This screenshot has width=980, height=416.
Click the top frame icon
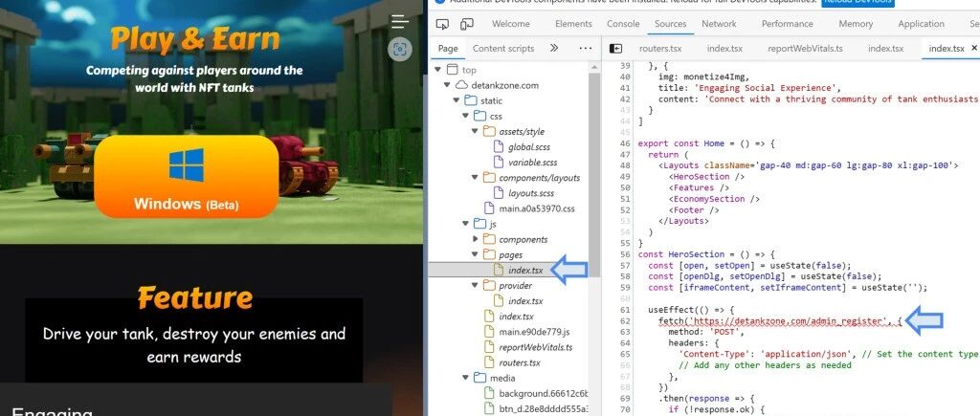pyautogui.click(x=452, y=70)
